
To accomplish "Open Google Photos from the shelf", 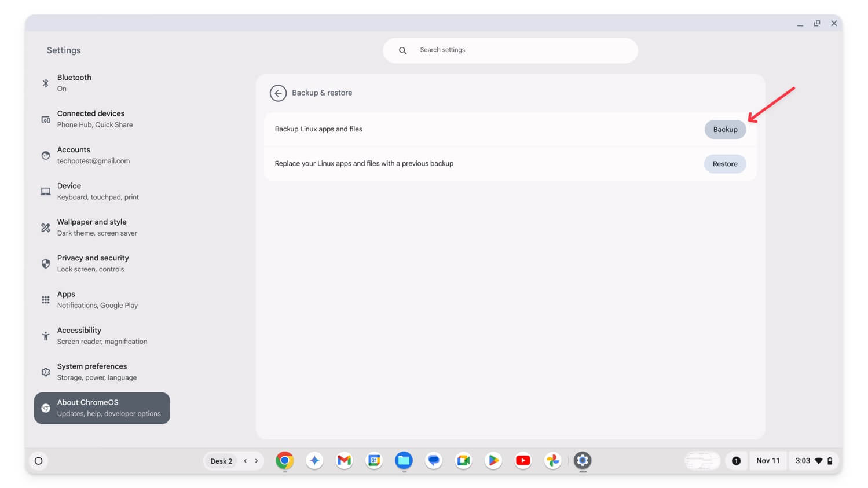I will pos(553,461).
